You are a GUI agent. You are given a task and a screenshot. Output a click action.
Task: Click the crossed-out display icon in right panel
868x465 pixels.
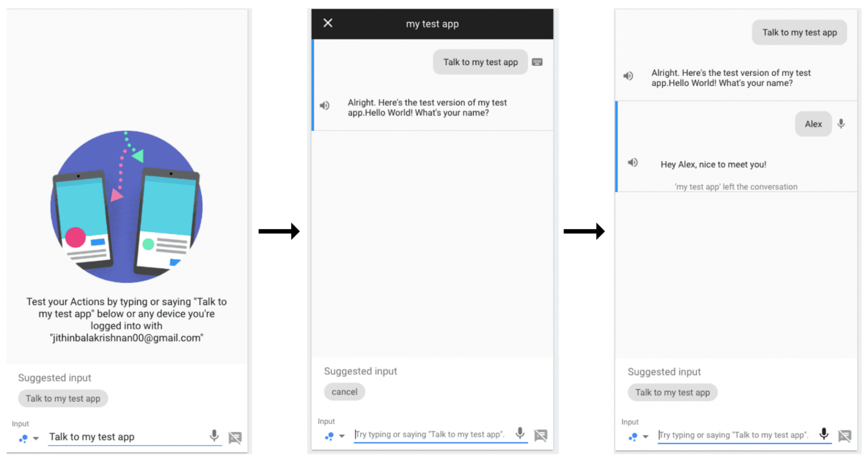pyautogui.click(x=845, y=436)
